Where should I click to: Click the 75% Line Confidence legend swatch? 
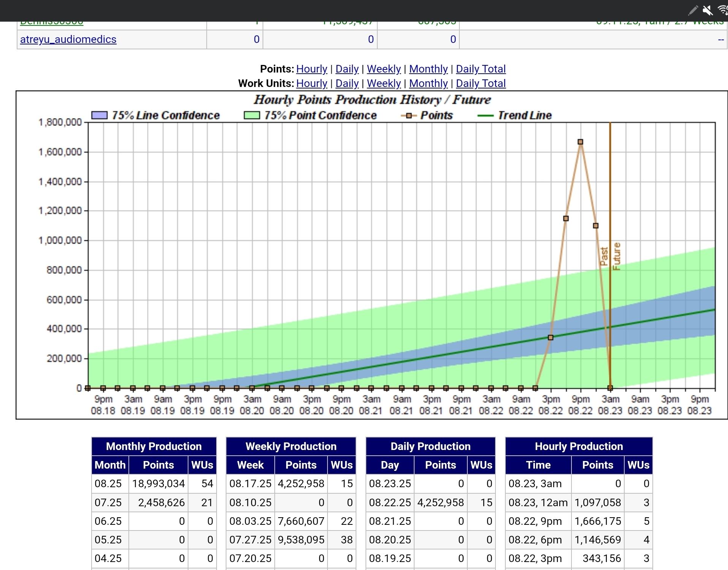click(99, 115)
